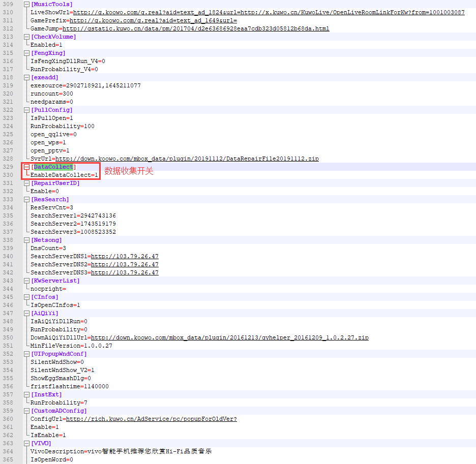Collapse the [MusicTools] section fold marker

26,4
